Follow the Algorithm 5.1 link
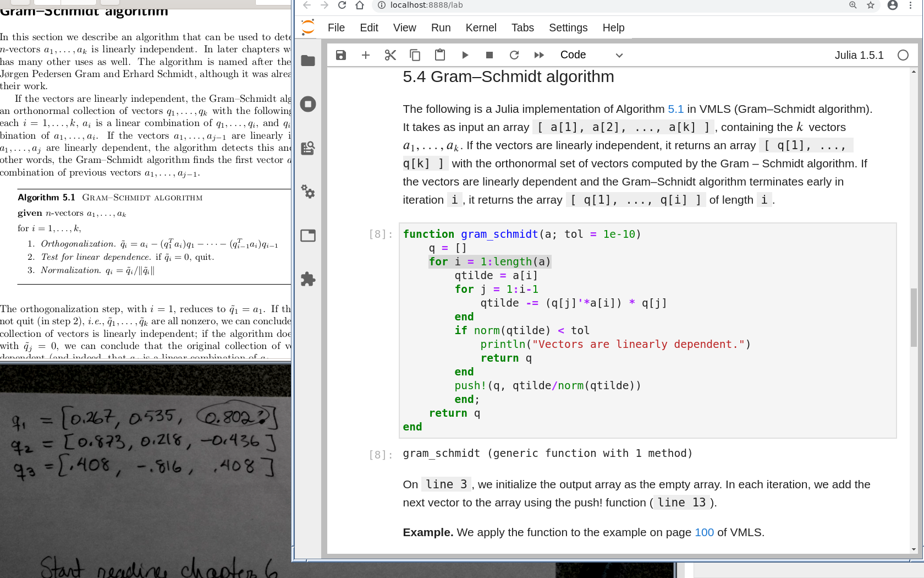924x578 pixels. [675, 109]
